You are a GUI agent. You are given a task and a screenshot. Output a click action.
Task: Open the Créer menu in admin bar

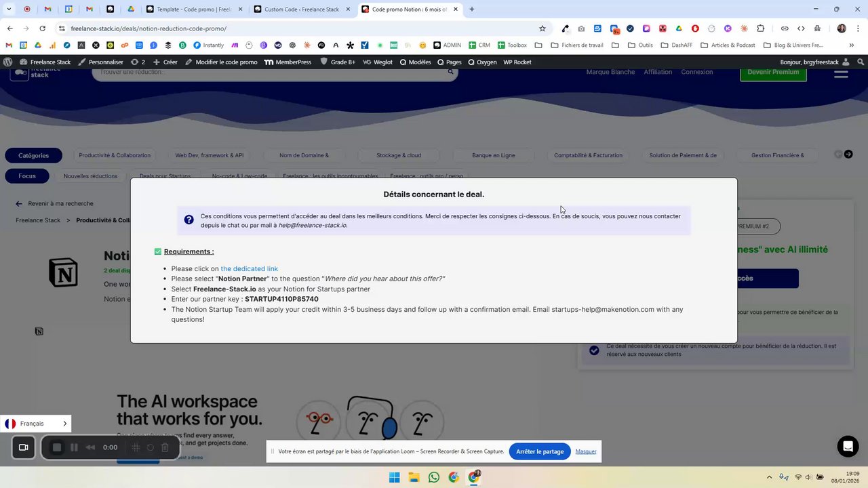(165, 62)
